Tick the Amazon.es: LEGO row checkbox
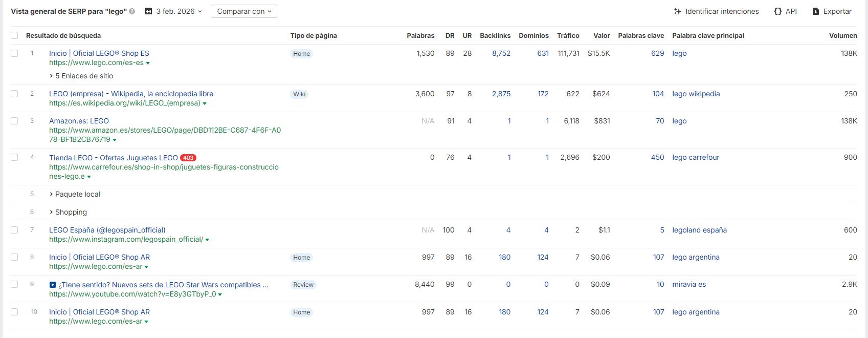This screenshot has height=338, width=868. pos(14,121)
